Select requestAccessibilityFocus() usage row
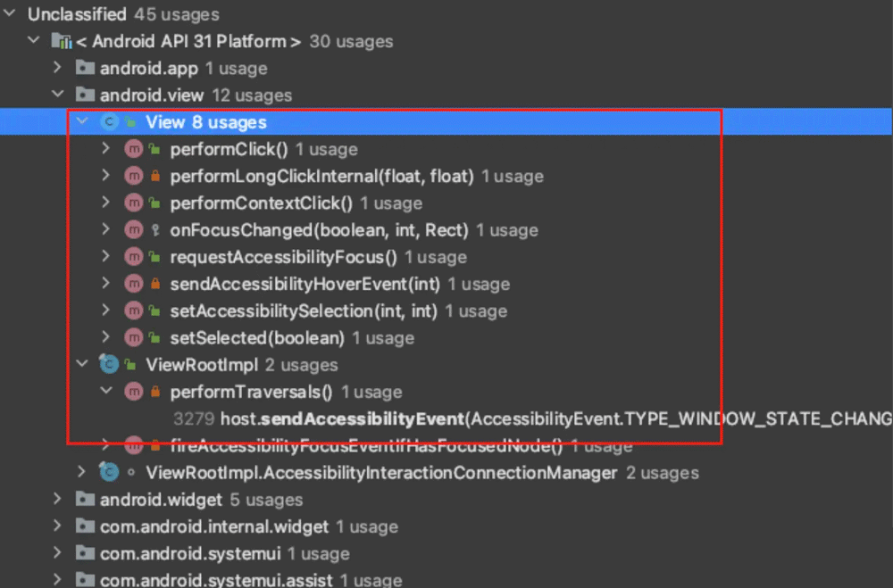This screenshot has width=893, height=588. [283, 257]
